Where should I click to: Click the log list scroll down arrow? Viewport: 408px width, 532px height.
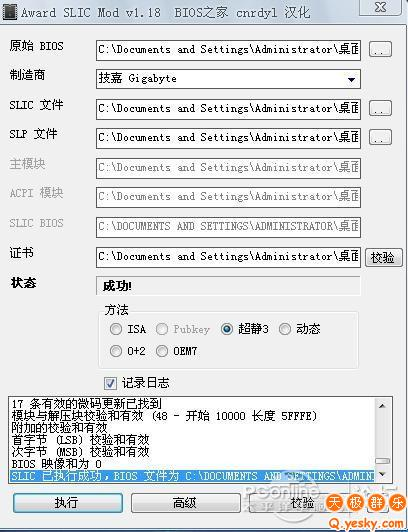point(383,474)
